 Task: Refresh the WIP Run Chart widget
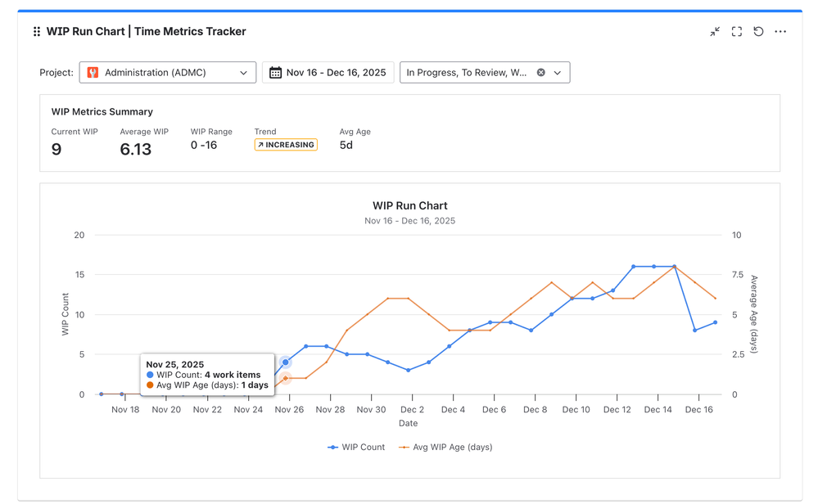point(758,32)
